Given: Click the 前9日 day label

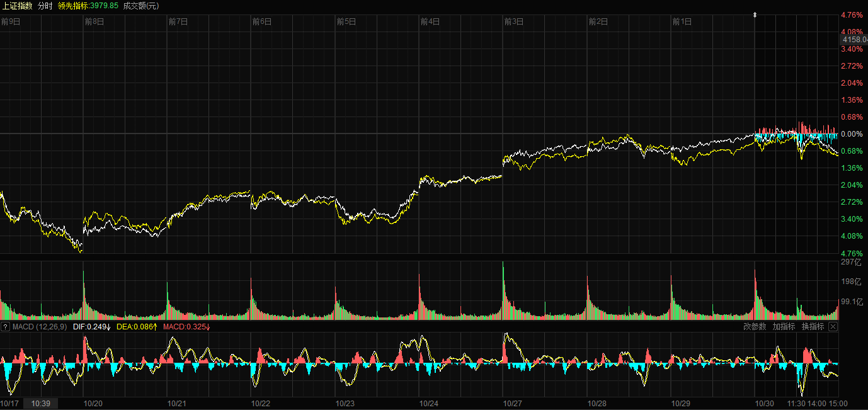Looking at the screenshot, I should click(11, 21).
